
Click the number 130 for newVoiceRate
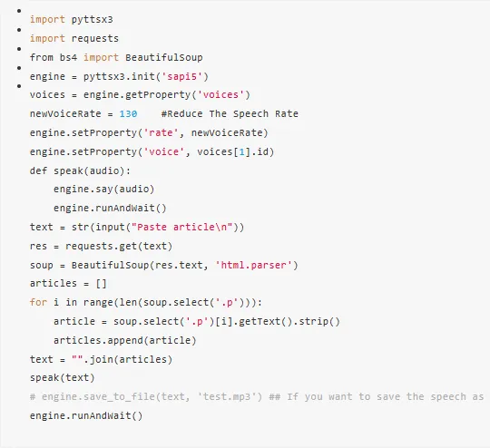point(128,113)
